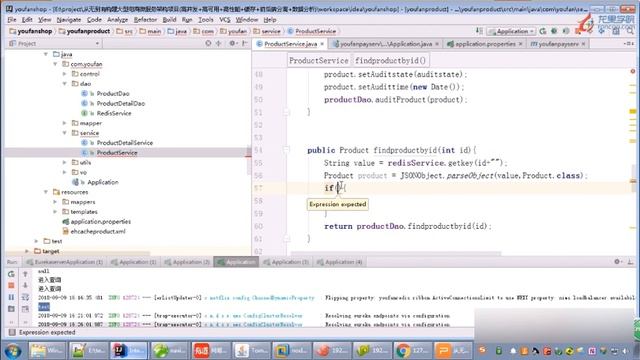Click the Down the Stack Trace arrow
Image resolution: width=640 pixels, height=360 pixels.
point(25,285)
